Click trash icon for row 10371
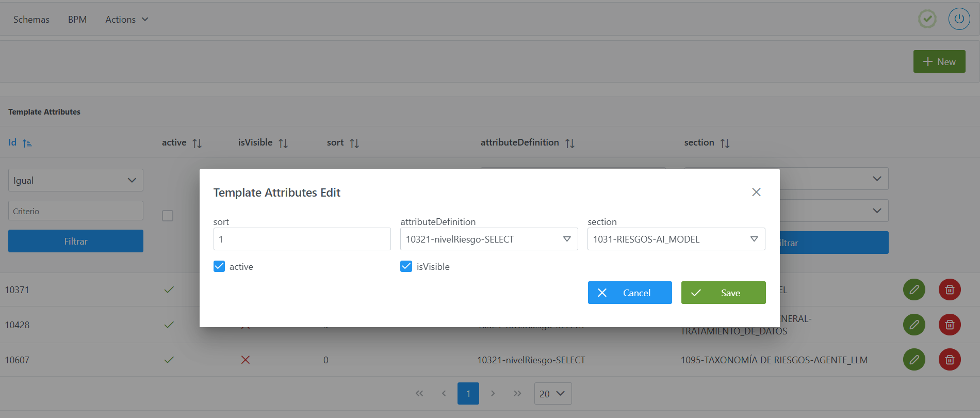Screen dimensions: 980x418 click(949, 290)
